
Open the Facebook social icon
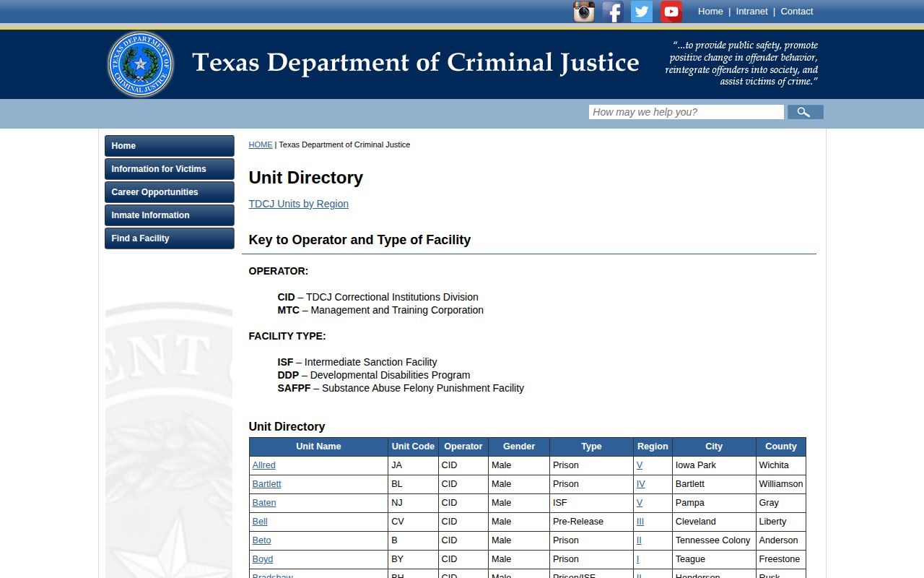point(613,12)
